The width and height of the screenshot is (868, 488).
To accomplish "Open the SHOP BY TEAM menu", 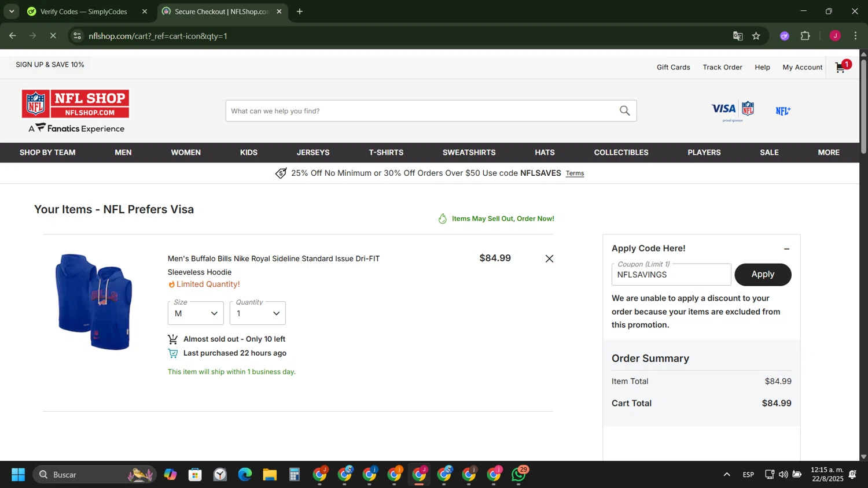I will click(47, 153).
